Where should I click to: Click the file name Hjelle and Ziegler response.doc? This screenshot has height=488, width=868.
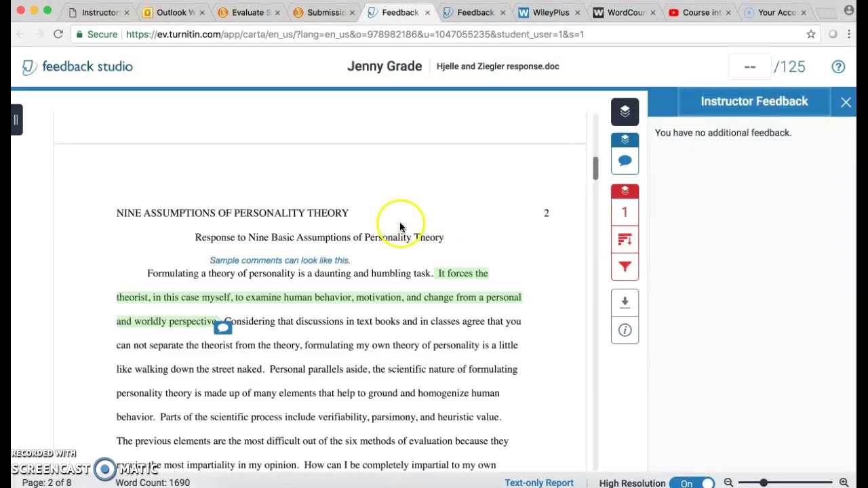coord(498,66)
